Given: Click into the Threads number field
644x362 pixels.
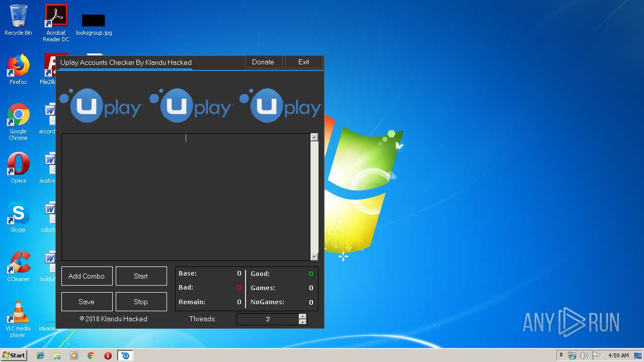Looking at the screenshot, I should tap(268, 319).
